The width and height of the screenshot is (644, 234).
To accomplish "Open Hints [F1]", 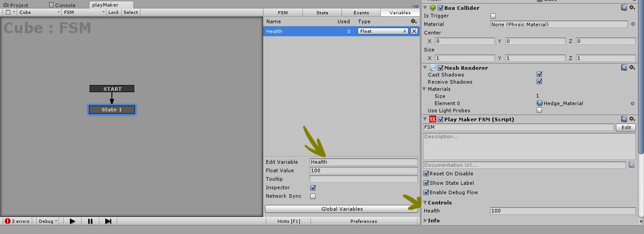I will coord(289,221).
